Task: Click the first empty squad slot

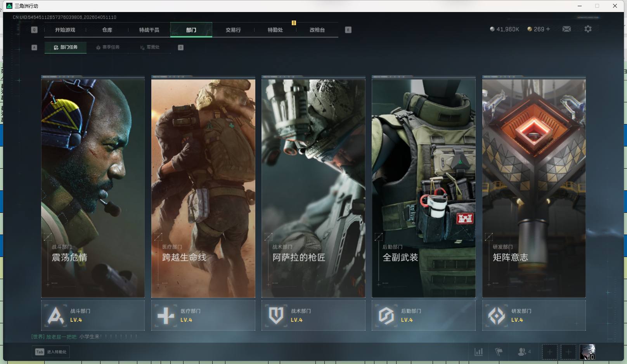Action: pyautogui.click(x=549, y=352)
